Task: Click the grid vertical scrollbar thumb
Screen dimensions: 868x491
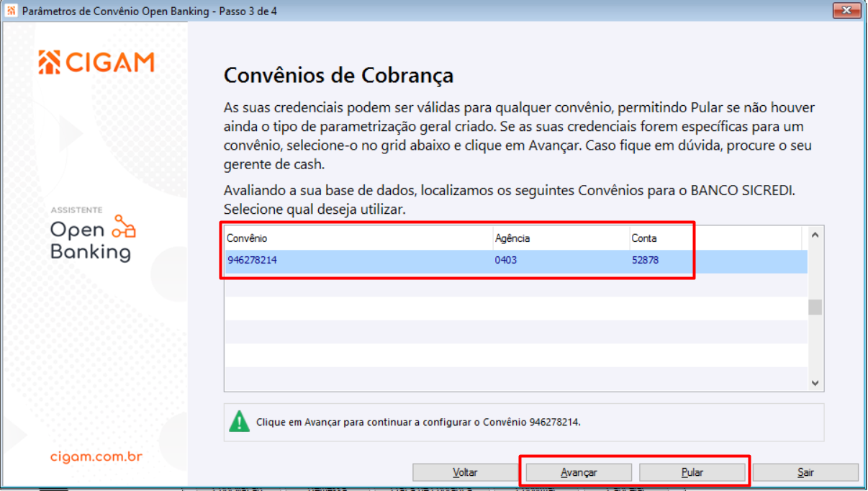Action: (x=815, y=307)
